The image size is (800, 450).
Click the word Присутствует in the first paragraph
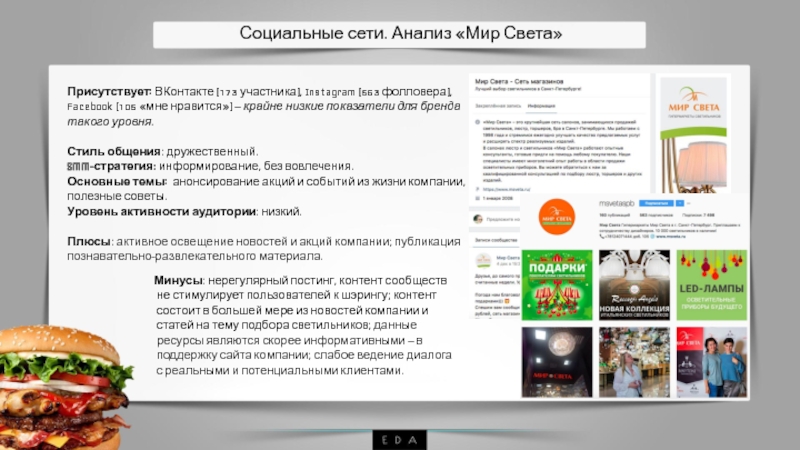109,92
